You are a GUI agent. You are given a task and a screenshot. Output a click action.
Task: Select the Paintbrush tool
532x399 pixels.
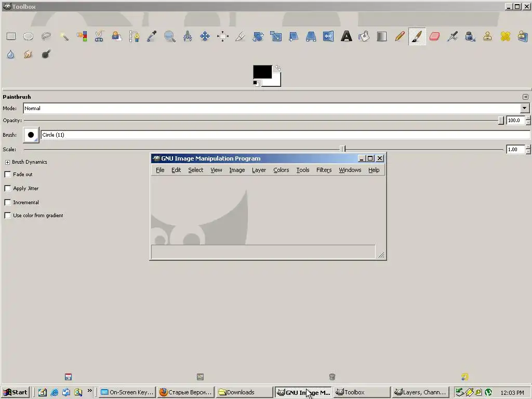(x=417, y=36)
